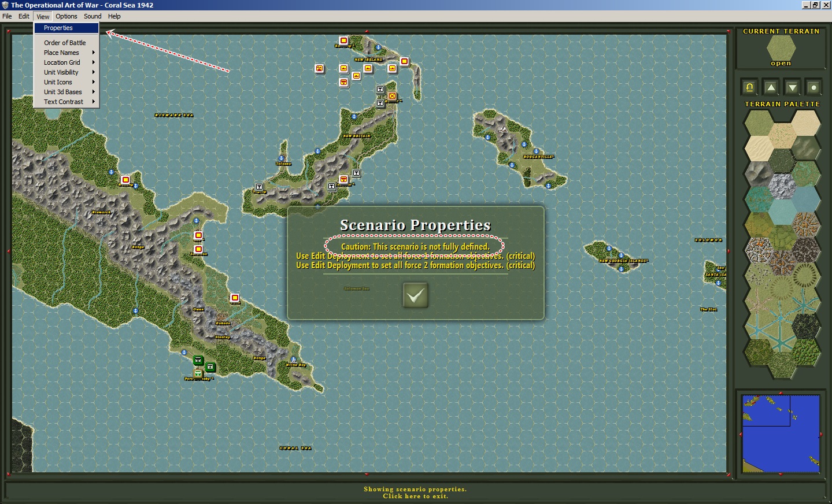Click the BOUGAINVILLE map label
Viewport: 832px width, 504px height.
tap(538, 157)
